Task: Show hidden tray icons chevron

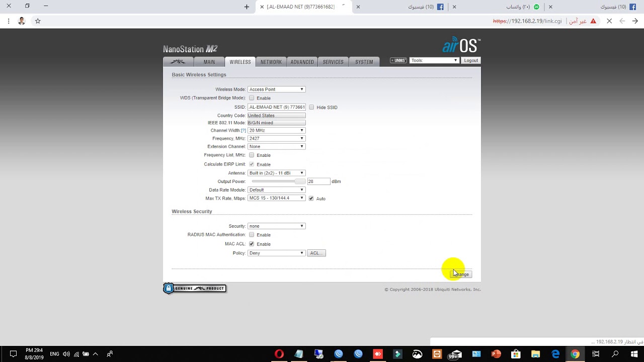Action: [96, 354]
